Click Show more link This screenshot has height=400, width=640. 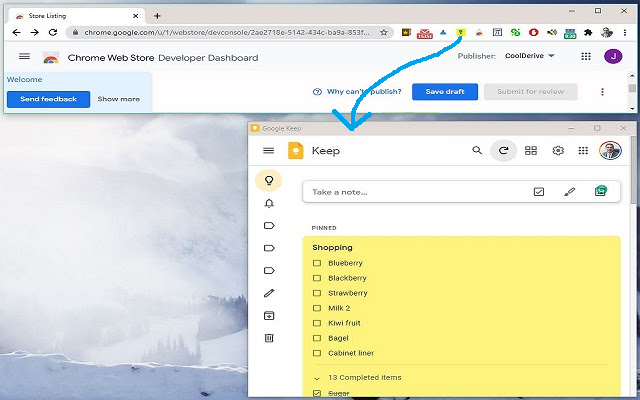(x=118, y=99)
